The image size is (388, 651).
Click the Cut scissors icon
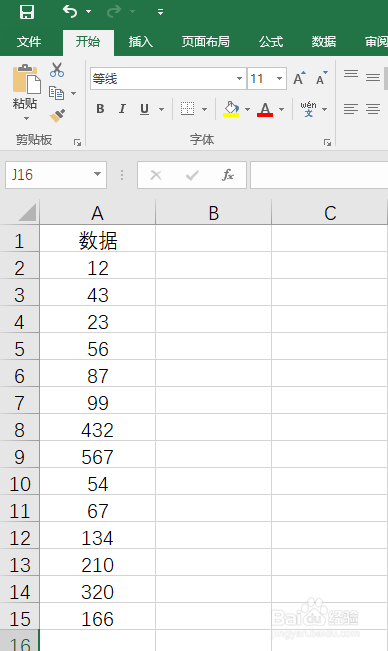[57, 70]
